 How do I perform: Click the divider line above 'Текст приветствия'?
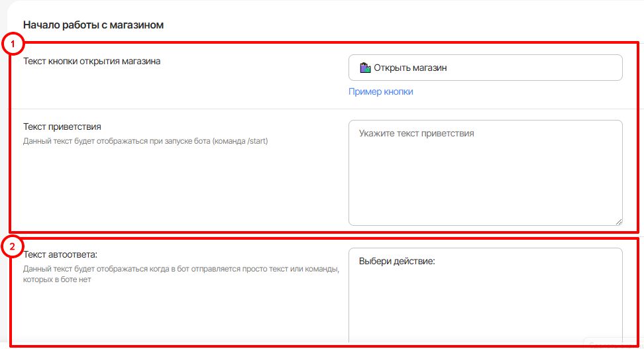coord(179,109)
